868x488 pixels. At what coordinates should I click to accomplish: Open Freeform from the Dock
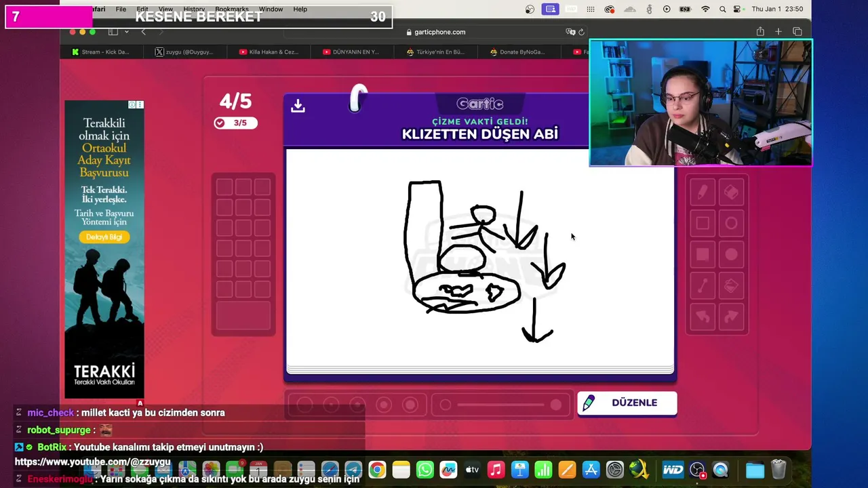click(448, 470)
